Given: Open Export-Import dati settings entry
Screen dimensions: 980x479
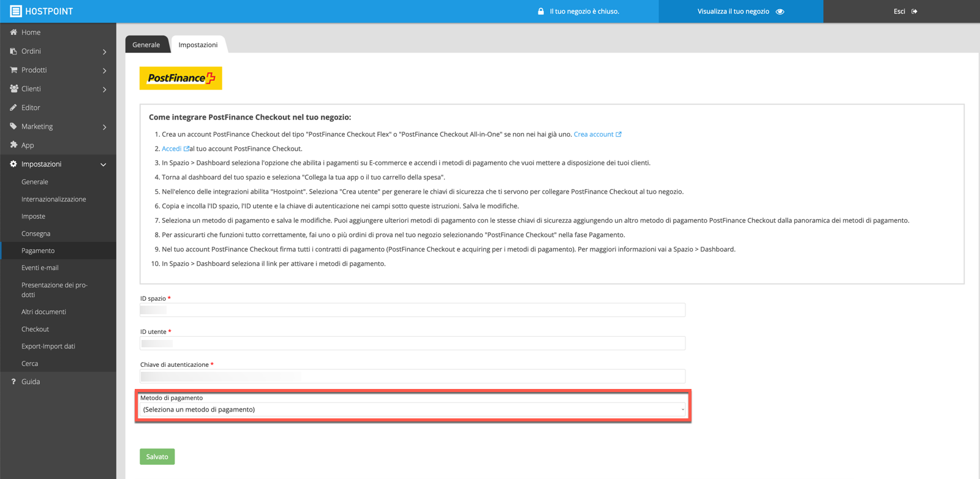Looking at the screenshot, I should tap(48, 346).
